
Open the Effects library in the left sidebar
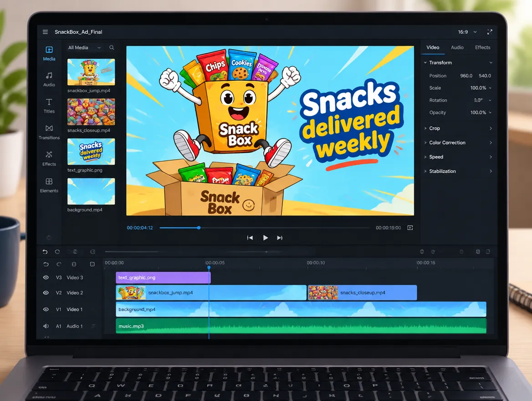point(49,159)
